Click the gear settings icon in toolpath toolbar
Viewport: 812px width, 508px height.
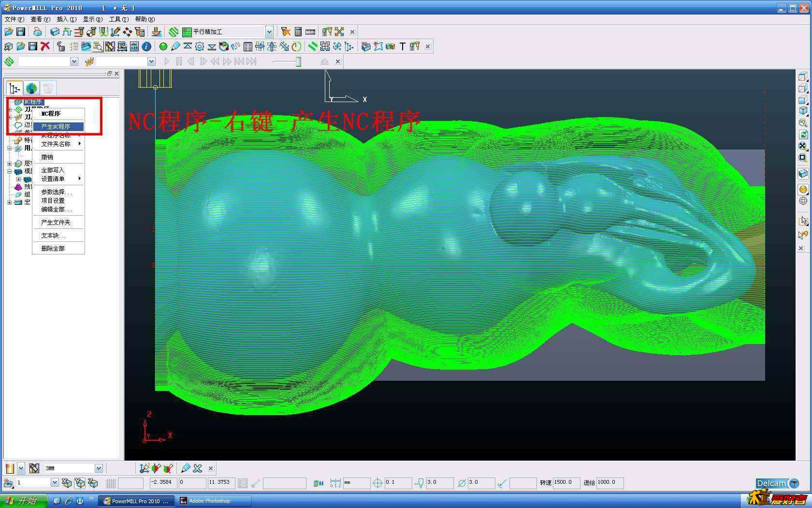coord(199,46)
